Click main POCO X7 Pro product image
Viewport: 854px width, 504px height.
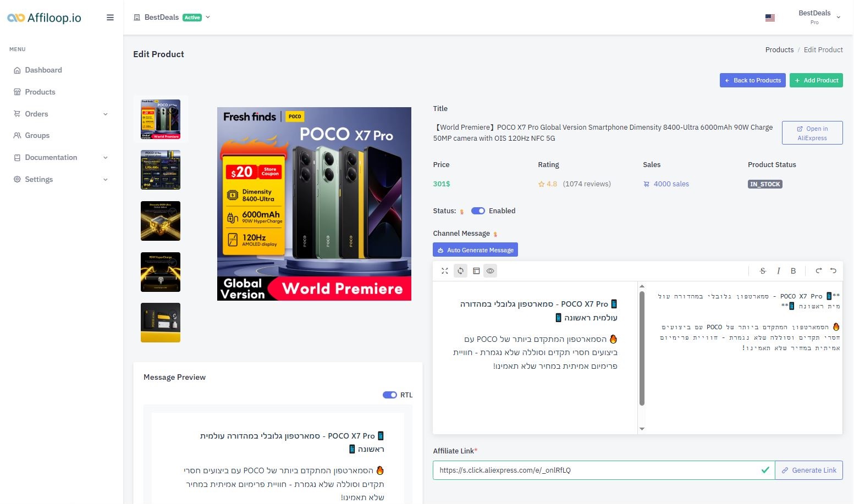[x=314, y=204]
